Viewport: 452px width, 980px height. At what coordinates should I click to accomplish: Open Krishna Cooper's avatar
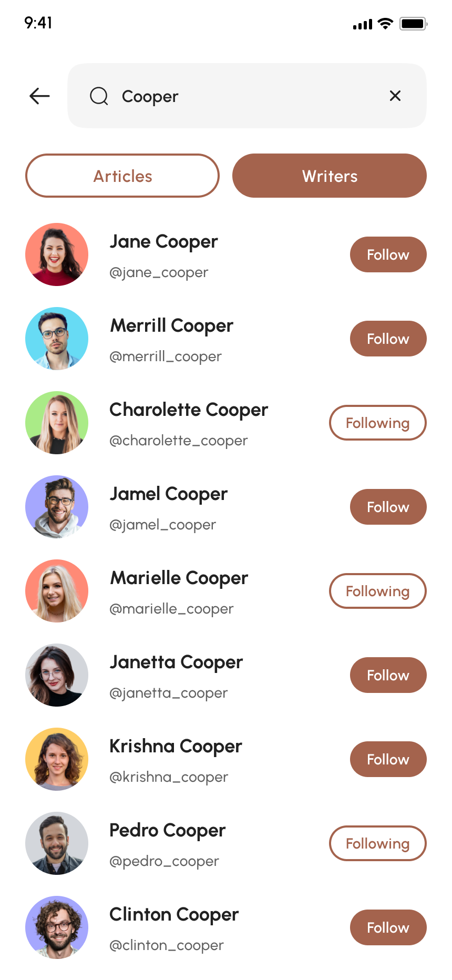[57, 759]
